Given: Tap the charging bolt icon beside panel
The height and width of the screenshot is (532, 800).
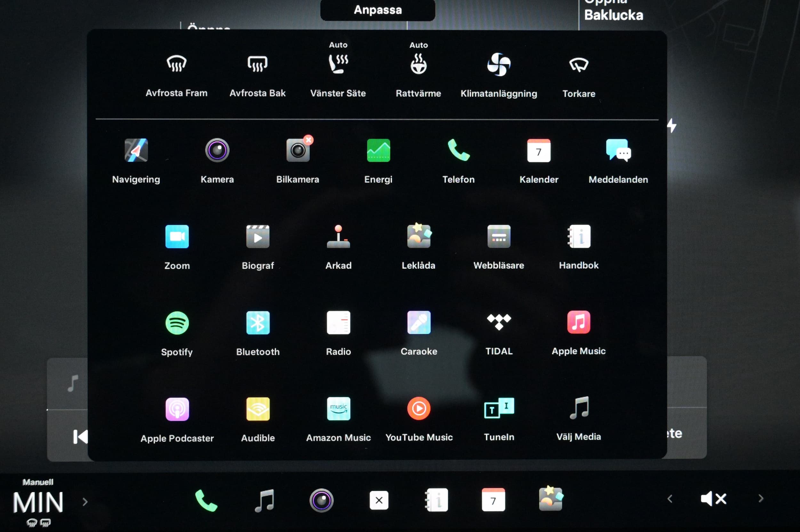Looking at the screenshot, I should coord(672,126).
